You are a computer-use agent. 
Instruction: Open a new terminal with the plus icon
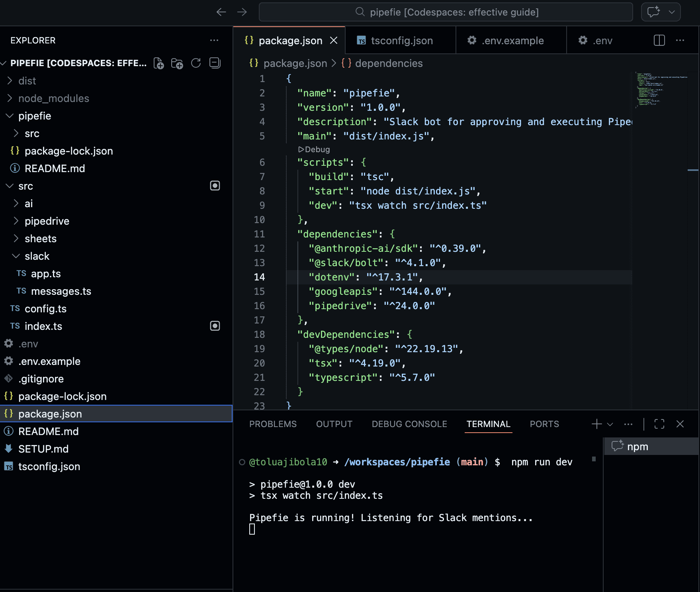point(596,424)
